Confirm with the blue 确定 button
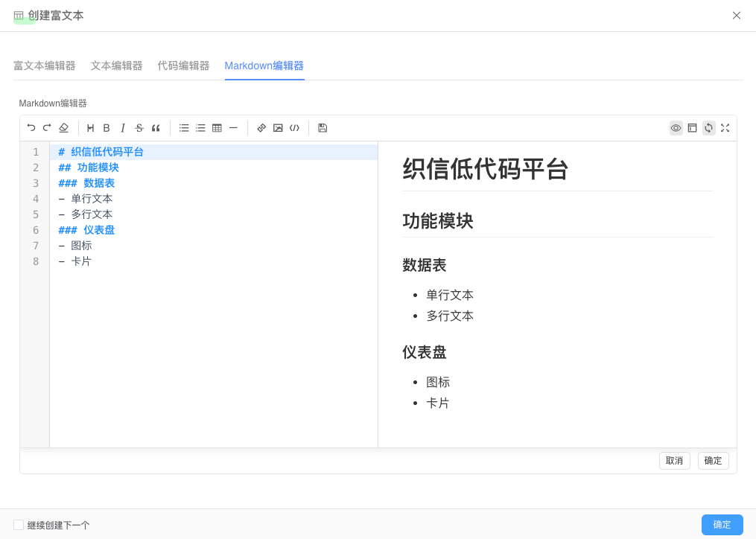Screen dimensions: 756x539 click(721, 525)
